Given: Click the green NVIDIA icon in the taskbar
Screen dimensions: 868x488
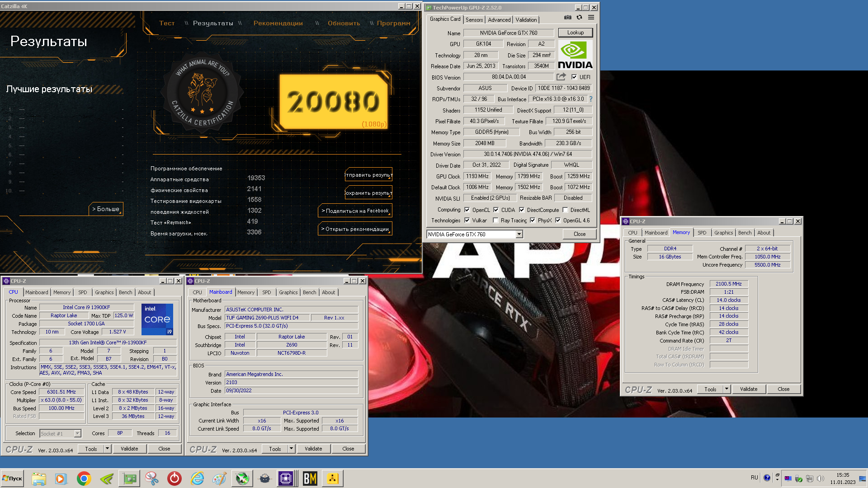Looking at the screenshot, I should click(107, 479).
